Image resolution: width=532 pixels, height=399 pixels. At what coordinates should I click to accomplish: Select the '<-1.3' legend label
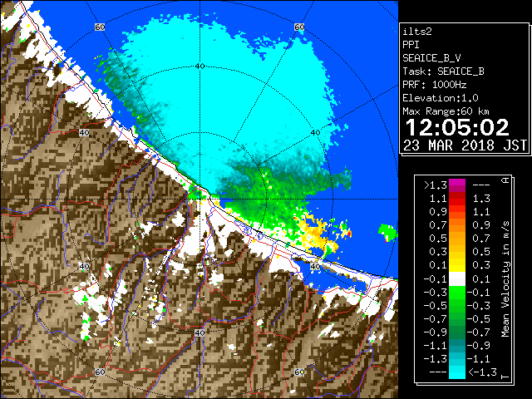click(482, 372)
